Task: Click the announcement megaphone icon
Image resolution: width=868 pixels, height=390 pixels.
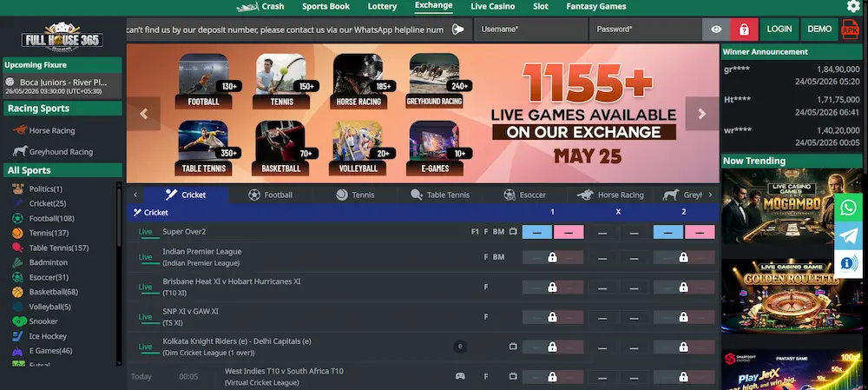Action: pyautogui.click(x=457, y=30)
